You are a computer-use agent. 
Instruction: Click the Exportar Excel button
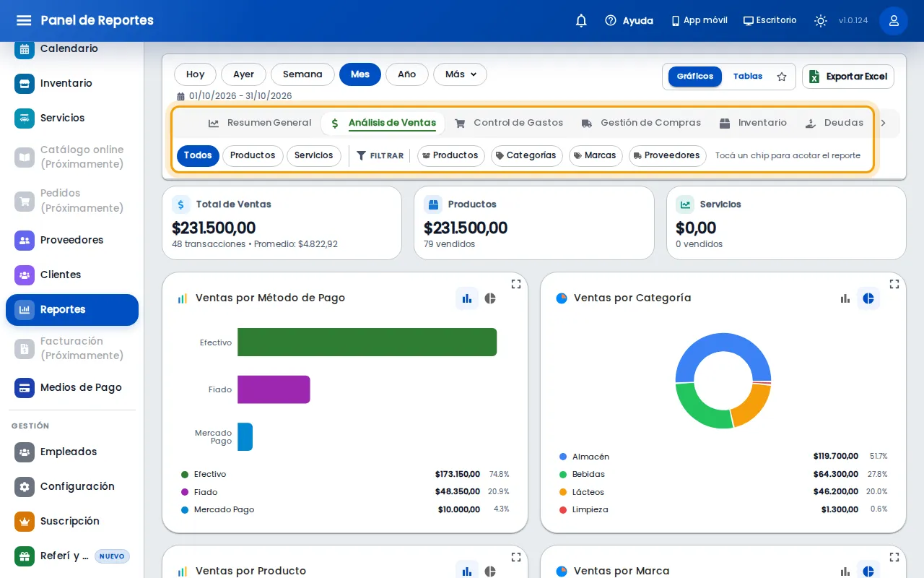tap(848, 77)
